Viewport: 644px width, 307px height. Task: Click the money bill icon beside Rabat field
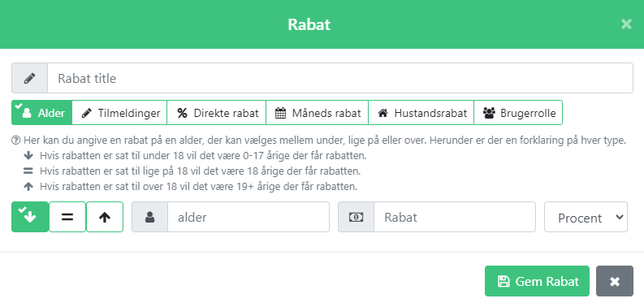click(356, 217)
